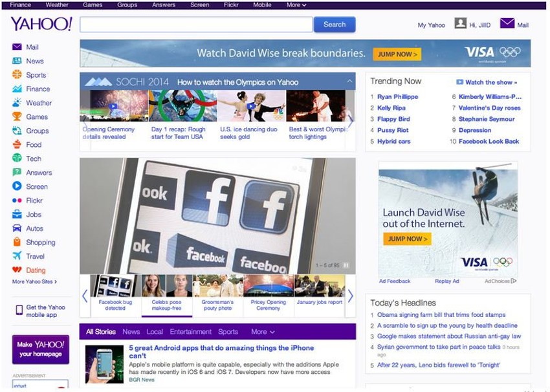
Task: Open the Finance chart icon
Action: [x=17, y=89]
